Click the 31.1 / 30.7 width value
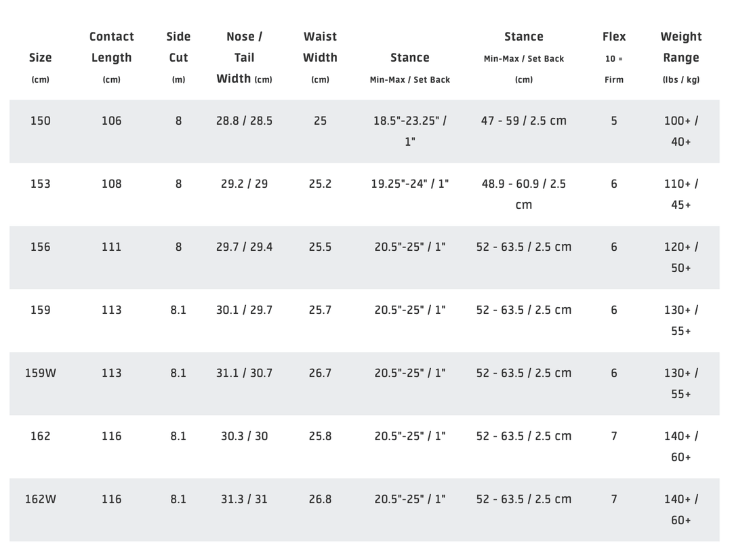Viewport: 732px width, 560px height. point(244,373)
